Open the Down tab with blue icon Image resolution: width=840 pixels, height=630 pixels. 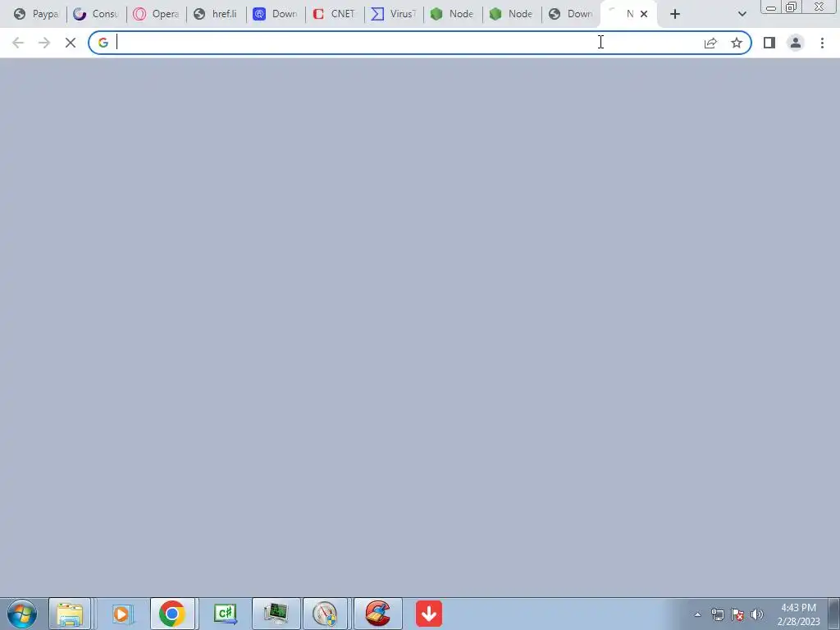(276, 14)
